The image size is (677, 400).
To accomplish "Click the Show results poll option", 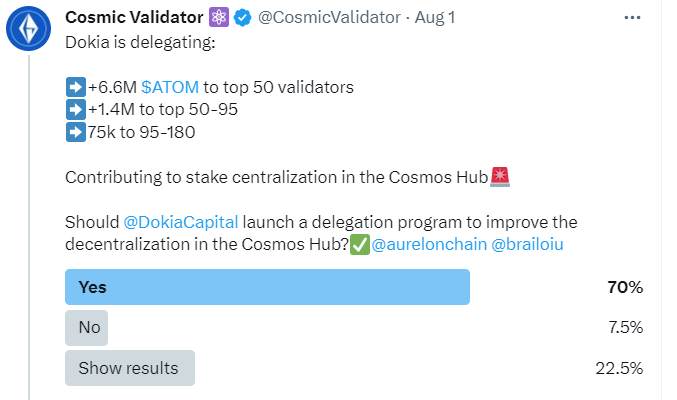I will (129, 368).
